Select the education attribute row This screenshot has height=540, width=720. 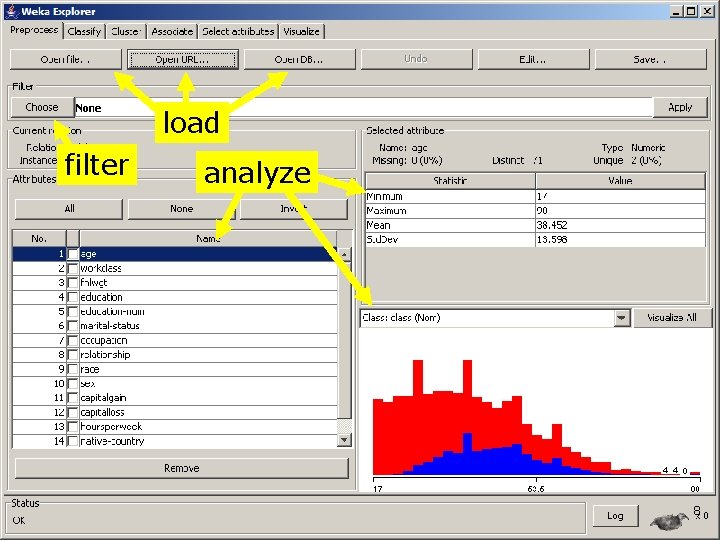click(175, 297)
